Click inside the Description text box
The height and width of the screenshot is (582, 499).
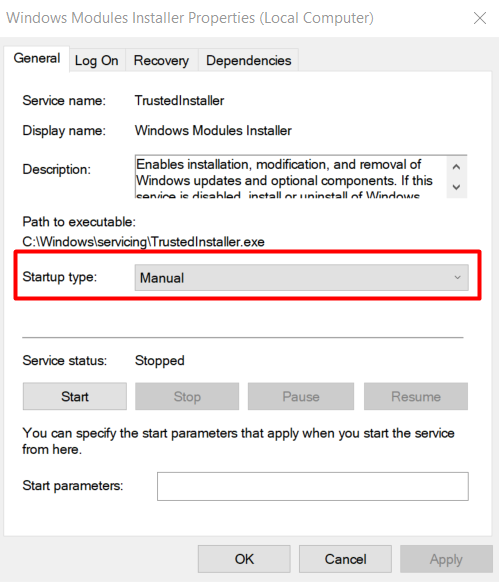(290, 177)
